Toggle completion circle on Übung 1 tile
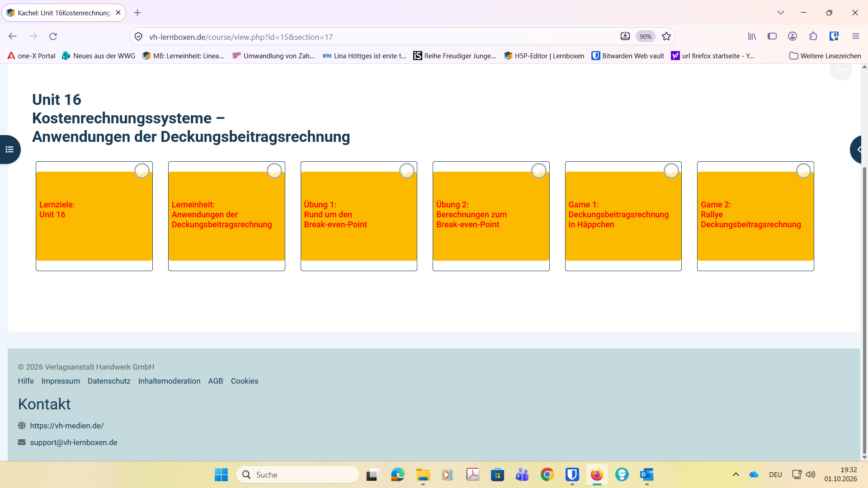 pyautogui.click(x=407, y=171)
